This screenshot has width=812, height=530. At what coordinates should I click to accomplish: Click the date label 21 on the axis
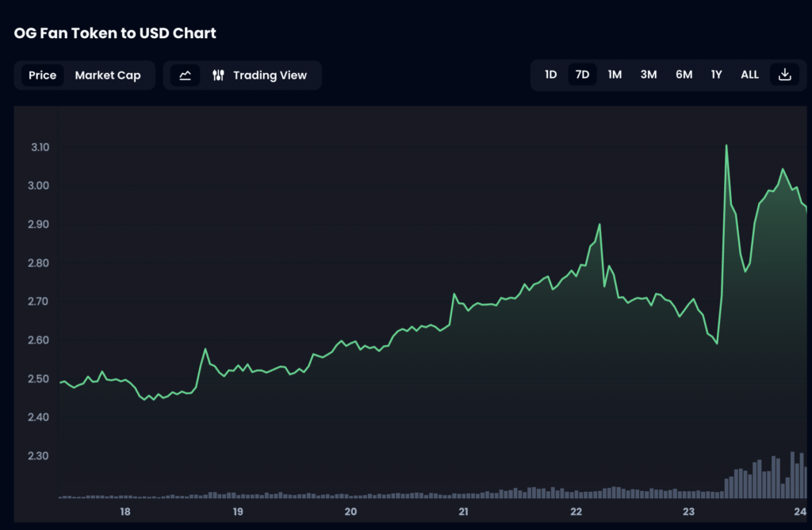(x=463, y=512)
